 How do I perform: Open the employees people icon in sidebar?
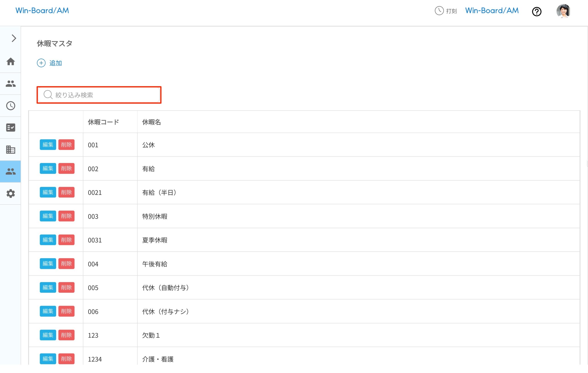click(11, 84)
